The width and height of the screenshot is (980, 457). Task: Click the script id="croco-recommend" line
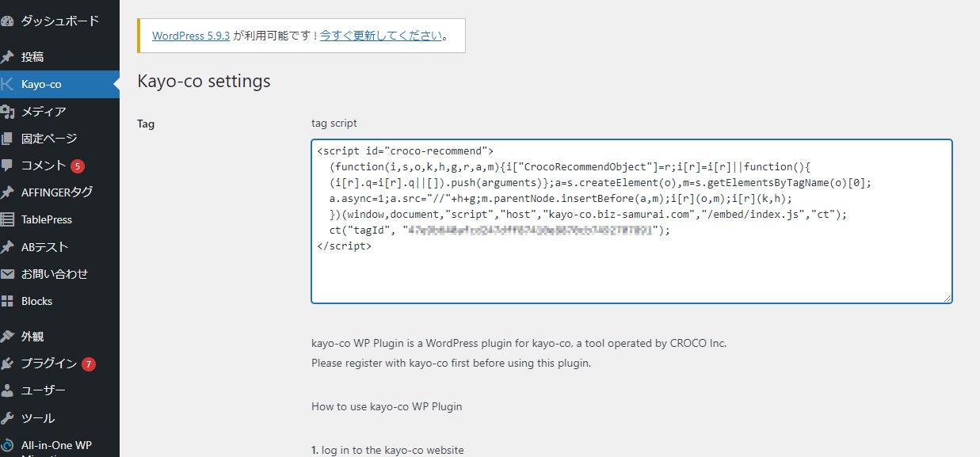[405, 150]
